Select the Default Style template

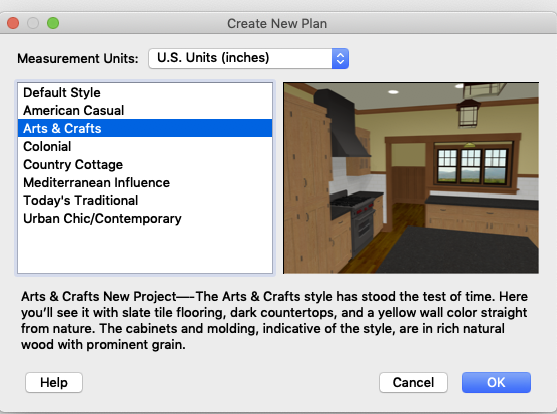point(145,92)
